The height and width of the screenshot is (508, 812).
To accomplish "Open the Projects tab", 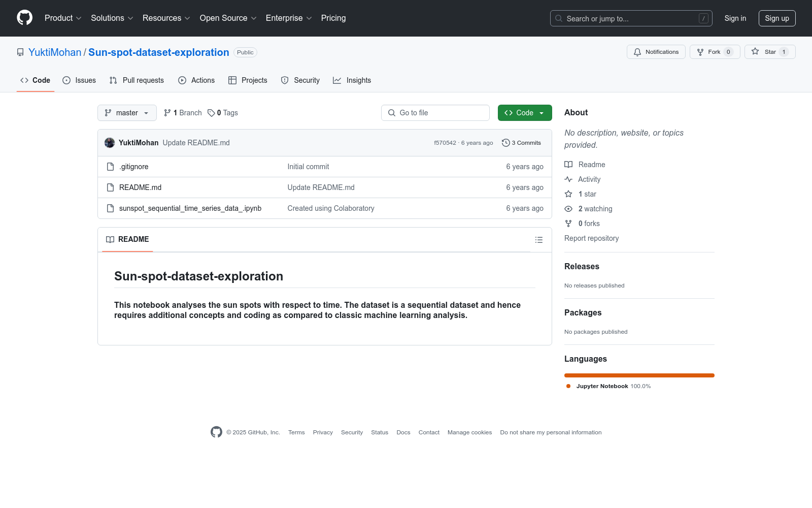I will tap(248, 80).
